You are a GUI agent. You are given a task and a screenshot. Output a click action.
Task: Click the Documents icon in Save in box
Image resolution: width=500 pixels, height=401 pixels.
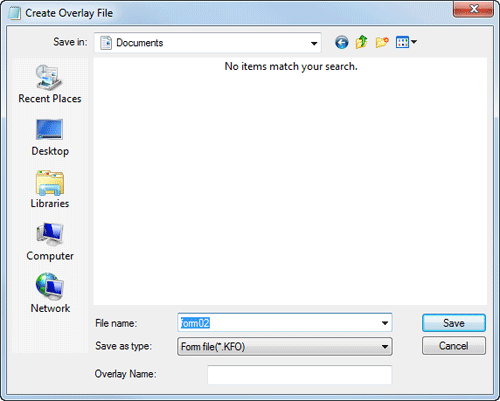(106, 43)
